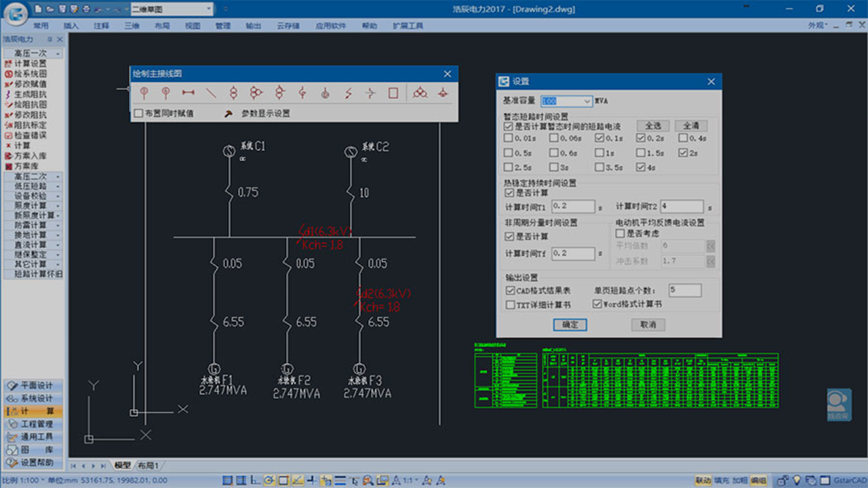Pick the lightning-bolt short circuit symbol
This screenshot has width=868, height=488.
(348, 93)
